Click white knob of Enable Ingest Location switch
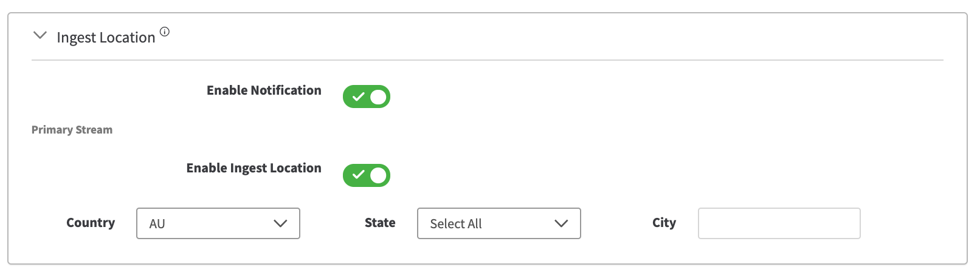 coord(378,175)
